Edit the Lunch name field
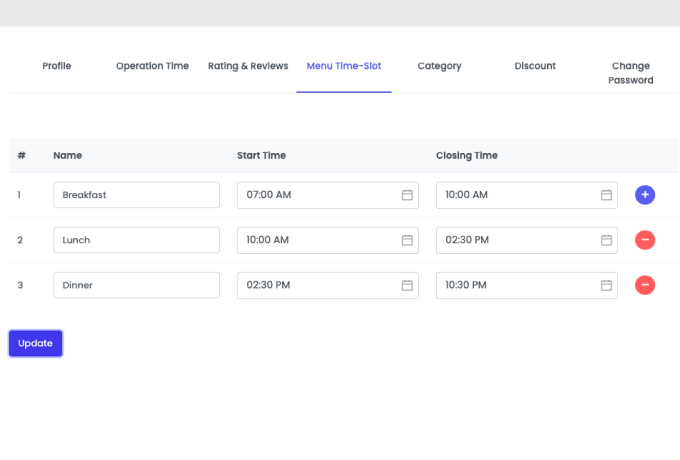Image resolution: width=680 pixels, height=460 pixels. [x=137, y=240]
